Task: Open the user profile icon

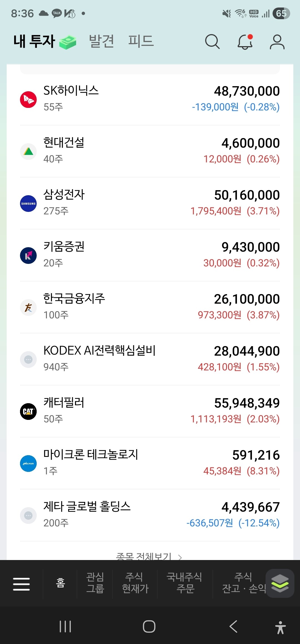Action: coord(277,42)
